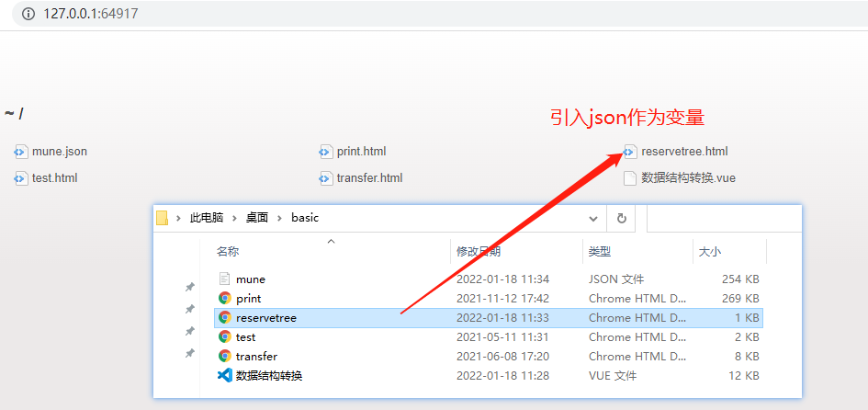Click the folder icon in Explorer address bar
This screenshot has height=410, width=868.
click(163, 218)
